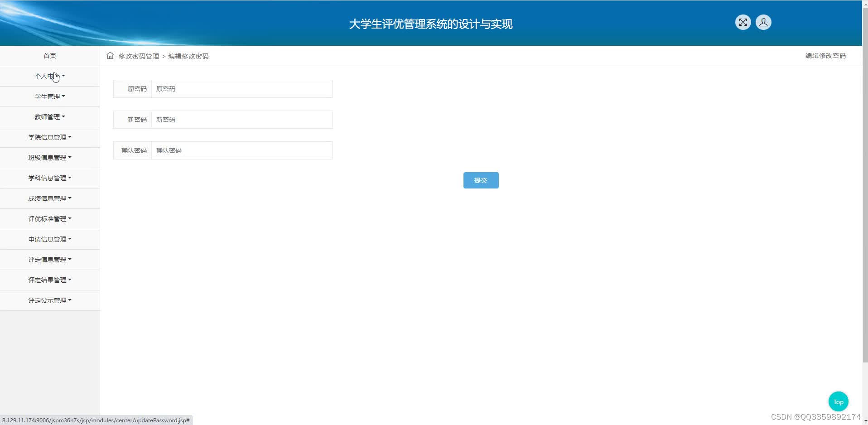Click the Top back-to-top button
This screenshot has width=868, height=425.
838,401
